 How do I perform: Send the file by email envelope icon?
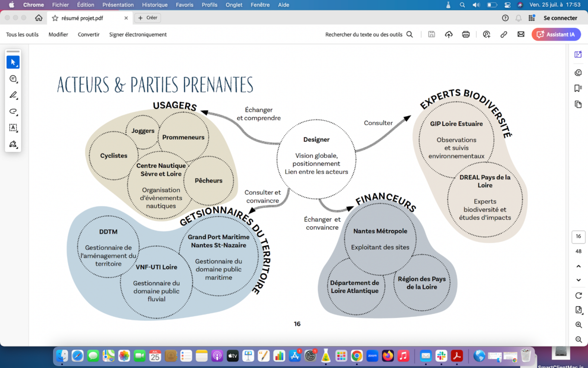coord(521,34)
